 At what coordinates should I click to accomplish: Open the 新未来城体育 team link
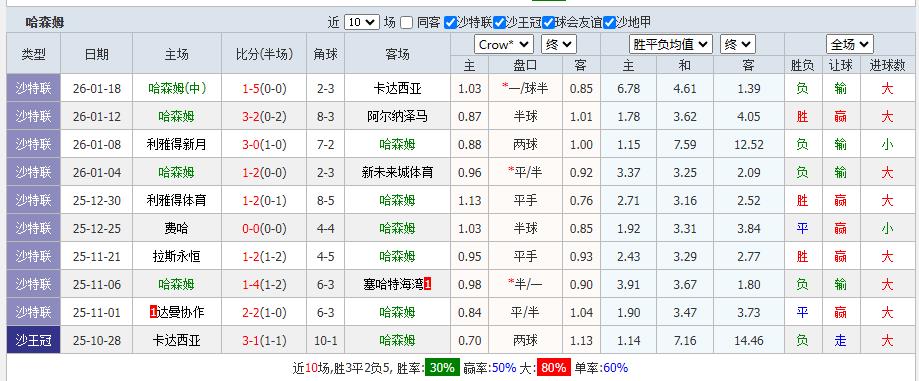pyautogui.click(x=397, y=172)
